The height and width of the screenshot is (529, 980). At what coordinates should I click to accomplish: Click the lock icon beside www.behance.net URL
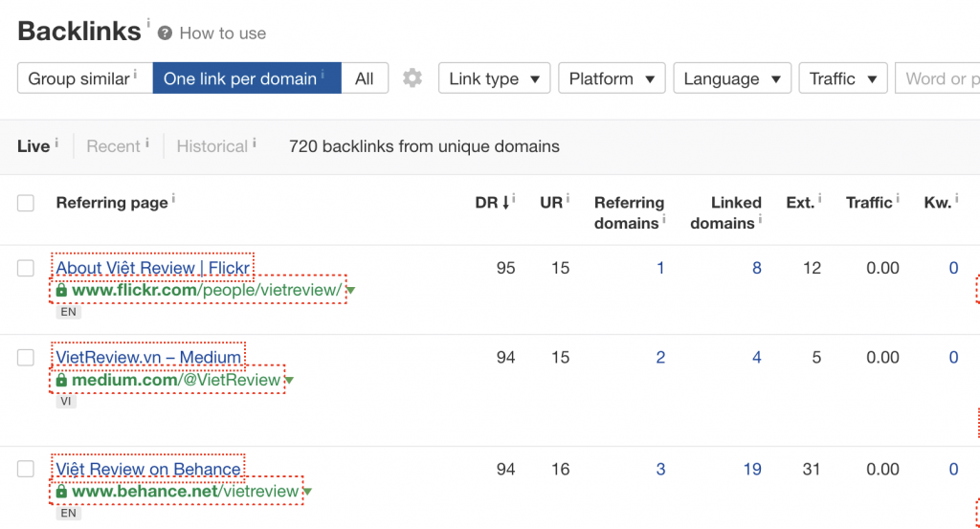point(61,492)
